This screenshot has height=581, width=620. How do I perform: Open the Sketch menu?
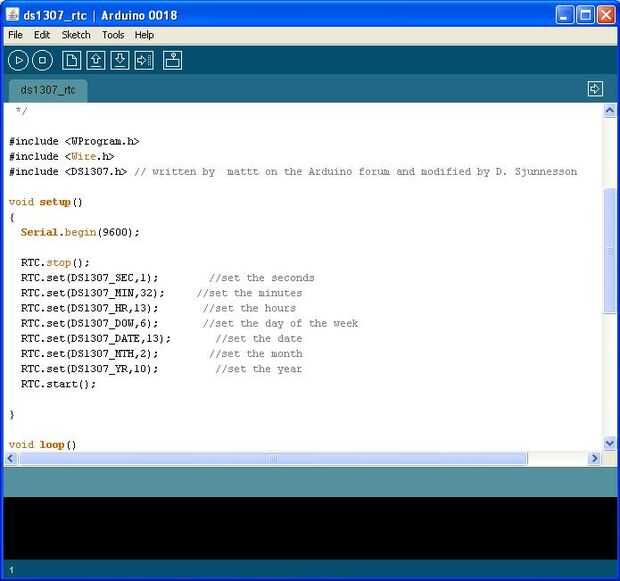[x=76, y=35]
